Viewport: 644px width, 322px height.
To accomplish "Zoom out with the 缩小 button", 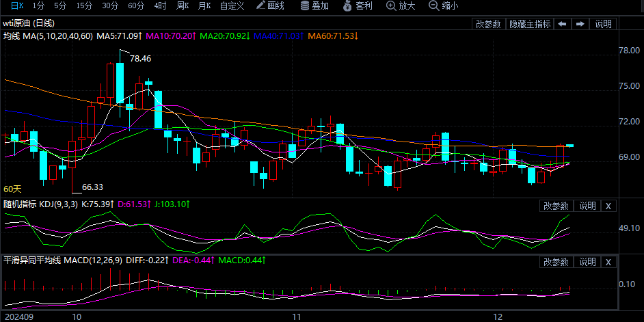I will pyautogui.click(x=444, y=6).
